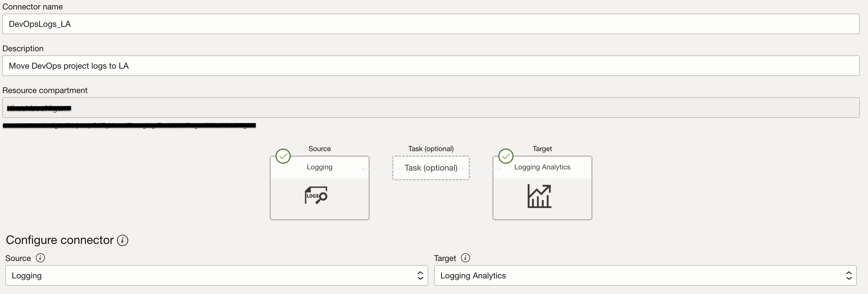Screen dimensions: 868x294
Task: Open Configure connector info icon
Action: (123, 240)
